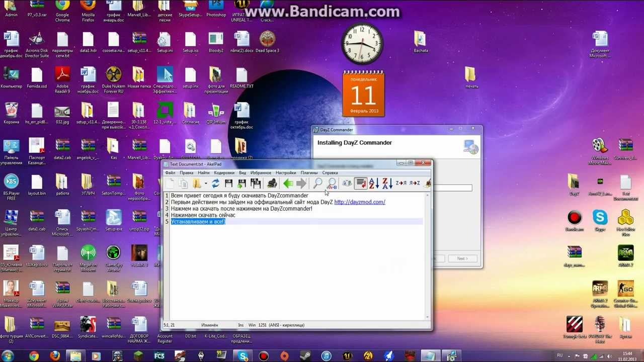Click the '1251 (ANSI - кириллица)' encoding status
This screenshot has height=362, width=644.
(x=281, y=325)
